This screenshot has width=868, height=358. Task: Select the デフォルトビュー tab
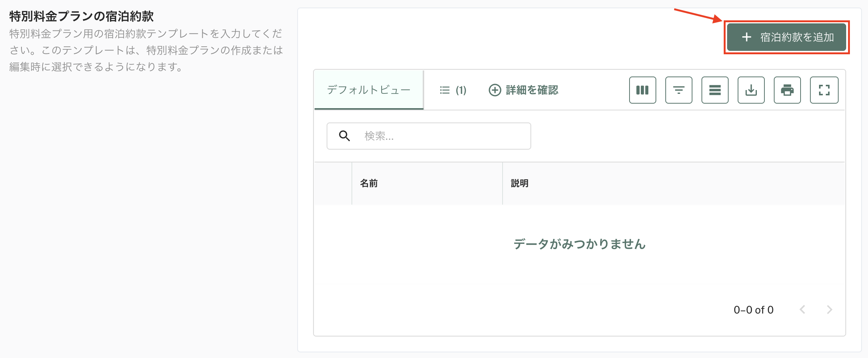(x=369, y=90)
